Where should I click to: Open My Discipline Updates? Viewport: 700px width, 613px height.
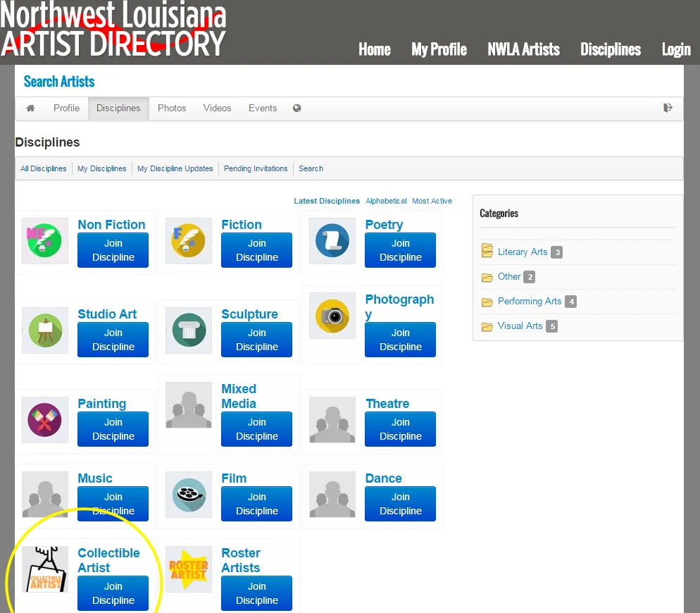click(175, 168)
